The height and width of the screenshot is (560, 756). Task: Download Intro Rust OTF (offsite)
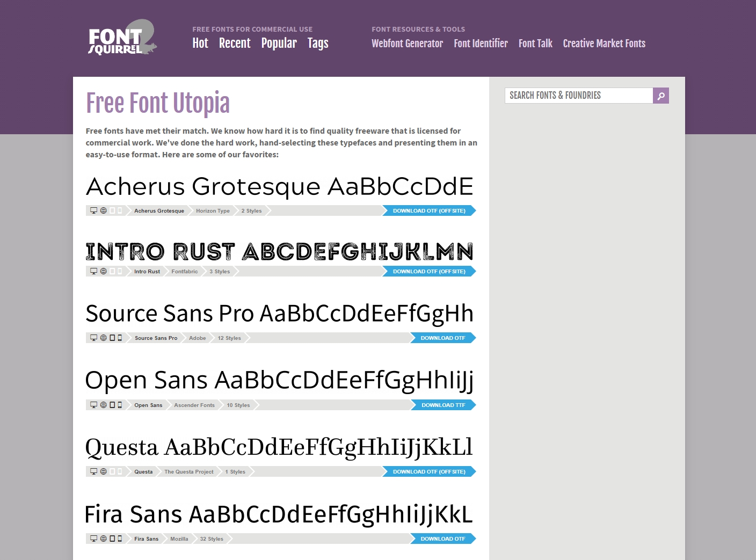(429, 271)
